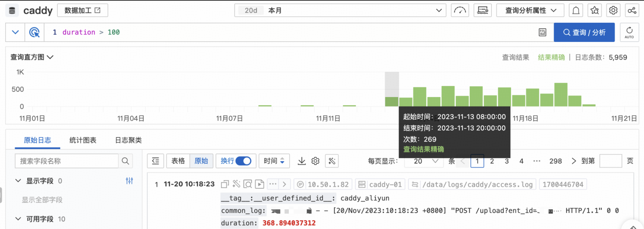Image resolution: width=644 pixels, height=229 pixels.
Task: Go to page 3
Action: click(506, 161)
